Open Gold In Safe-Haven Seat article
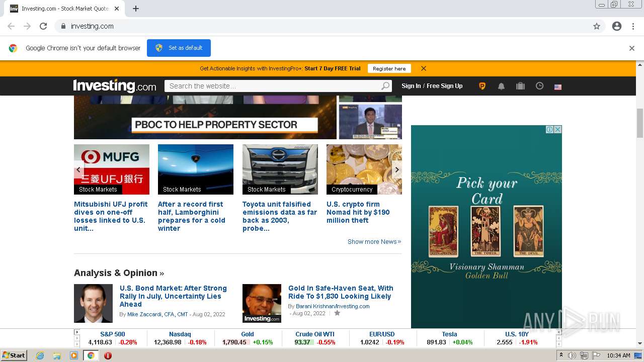Viewport: 644px width, 362px height. coord(341,292)
